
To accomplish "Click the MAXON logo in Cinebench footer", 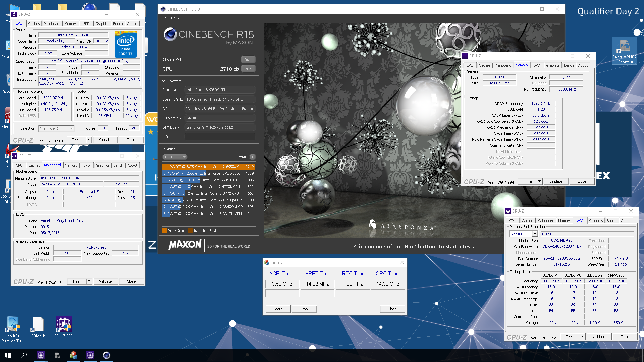I will point(185,245).
